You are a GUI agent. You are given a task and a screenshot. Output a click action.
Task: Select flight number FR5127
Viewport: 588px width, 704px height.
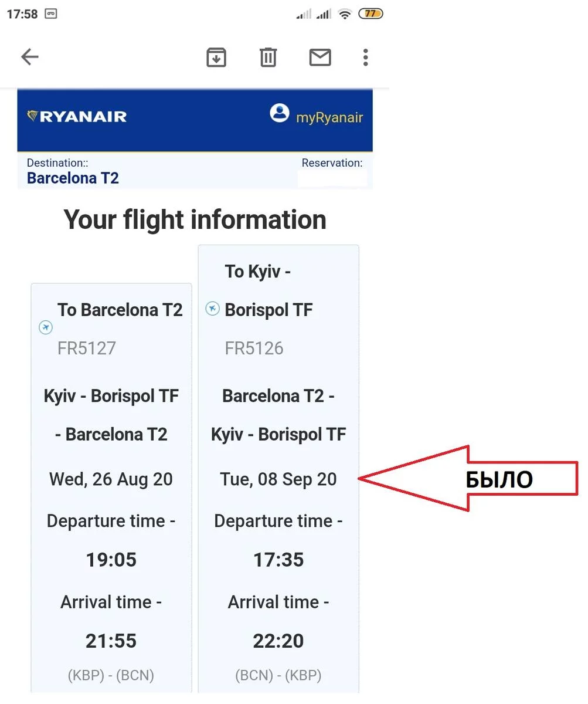click(x=87, y=348)
